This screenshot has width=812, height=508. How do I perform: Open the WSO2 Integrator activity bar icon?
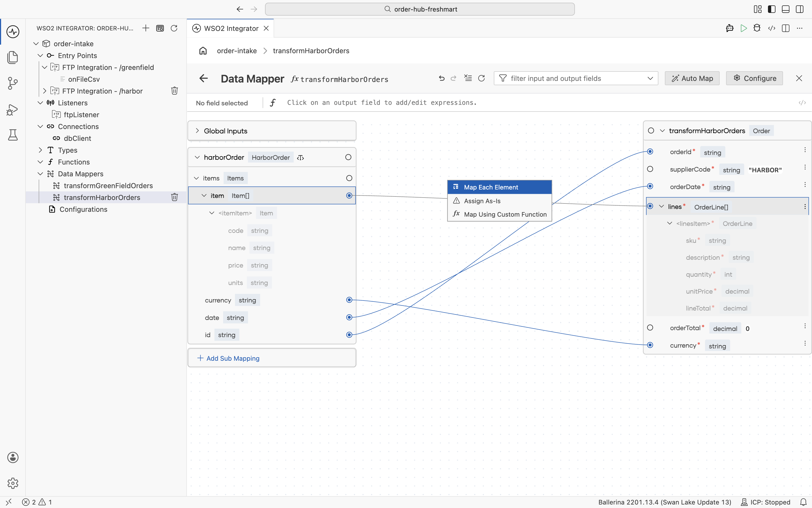tap(13, 32)
